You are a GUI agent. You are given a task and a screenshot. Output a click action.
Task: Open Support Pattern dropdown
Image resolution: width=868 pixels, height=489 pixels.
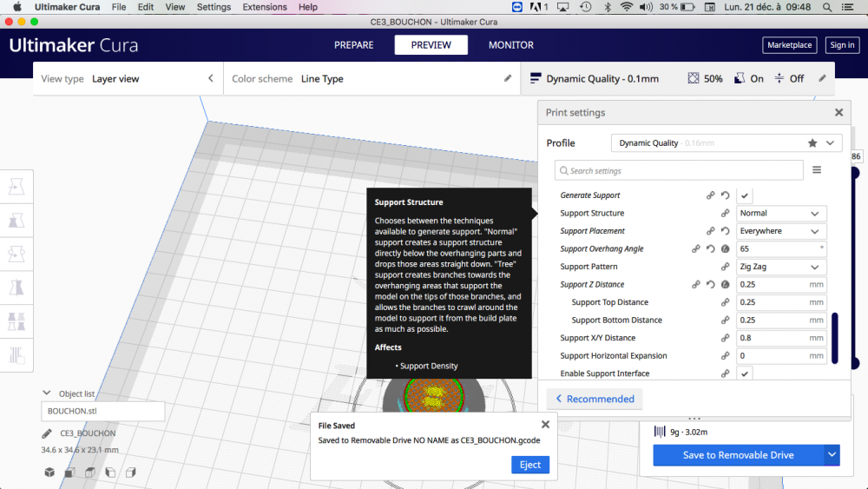781,267
